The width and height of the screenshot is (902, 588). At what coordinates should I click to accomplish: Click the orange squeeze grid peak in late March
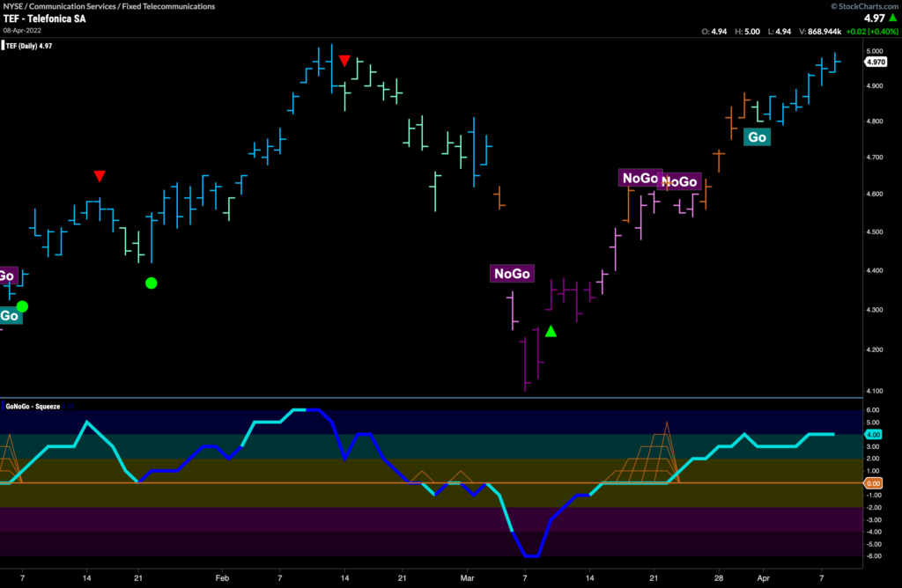tap(667, 424)
